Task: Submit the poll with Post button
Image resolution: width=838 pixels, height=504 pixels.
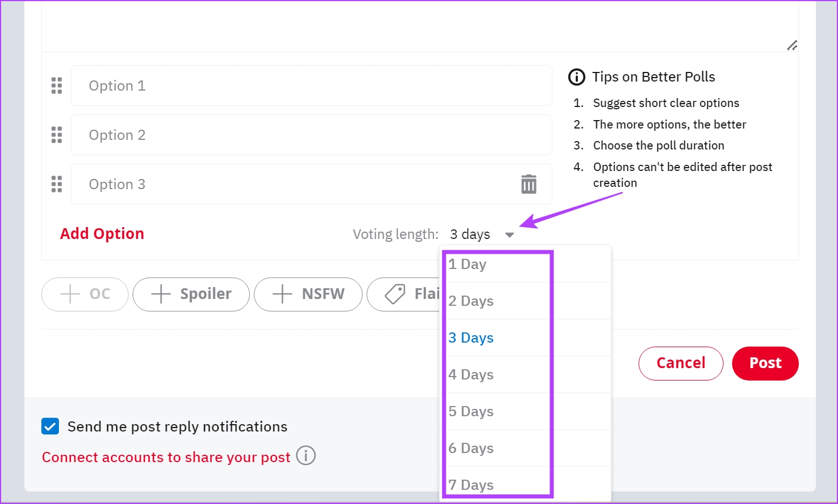Action: [x=765, y=364]
